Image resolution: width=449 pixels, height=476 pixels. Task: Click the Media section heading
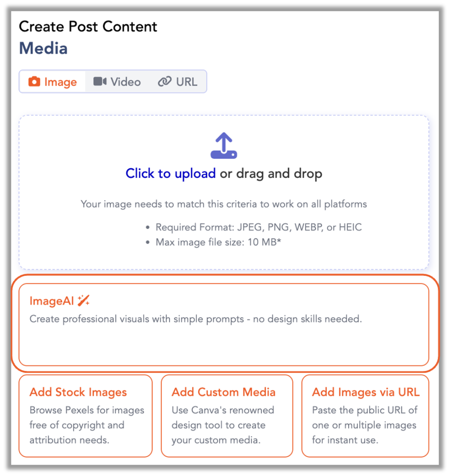click(x=43, y=48)
